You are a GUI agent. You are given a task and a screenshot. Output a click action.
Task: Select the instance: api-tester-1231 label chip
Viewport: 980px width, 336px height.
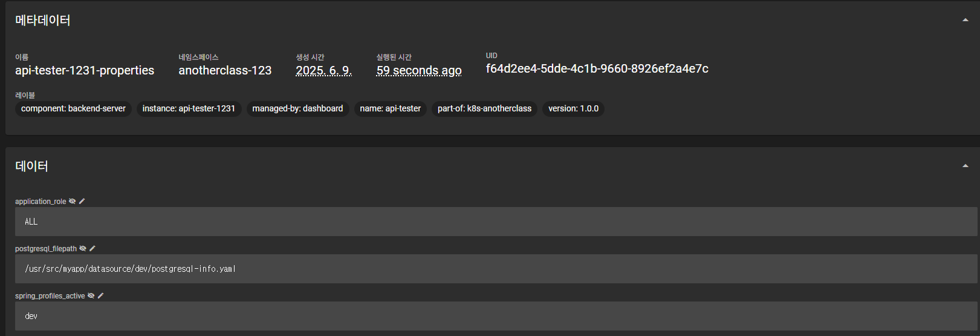point(189,109)
